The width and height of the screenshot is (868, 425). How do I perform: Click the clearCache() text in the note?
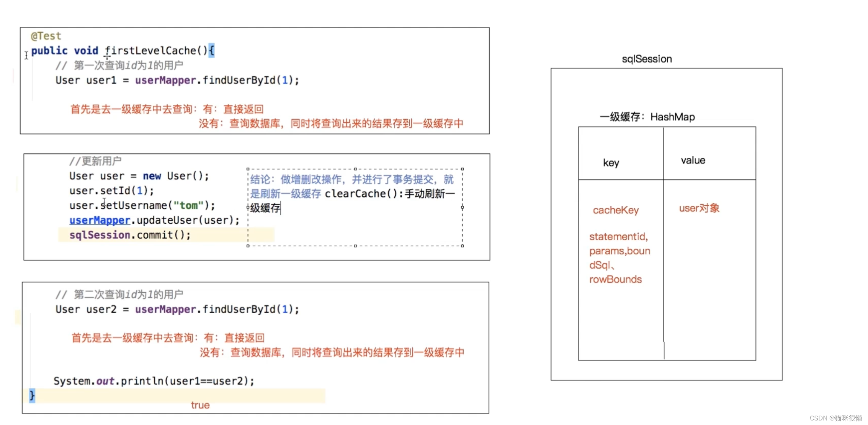[361, 194]
